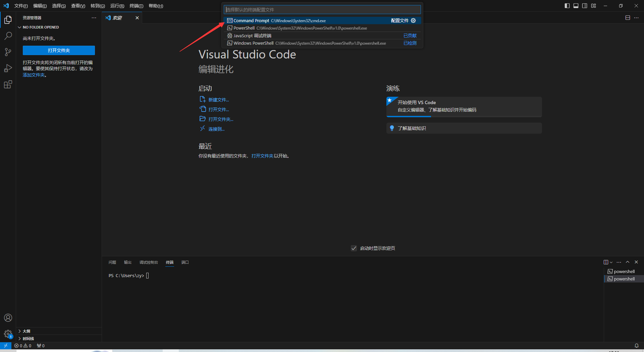Close the terminal panel
Image resolution: width=644 pixels, height=352 pixels.
(636, 262)
